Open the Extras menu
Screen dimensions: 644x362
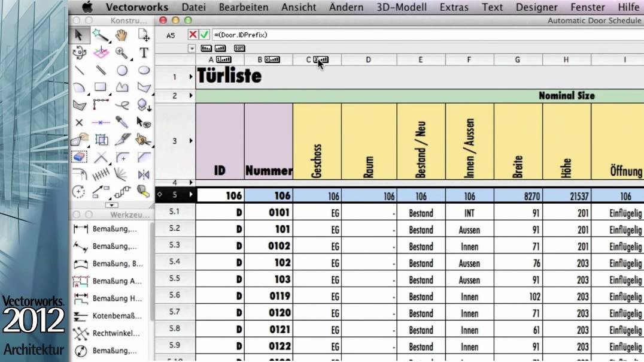tap(454, 7)
